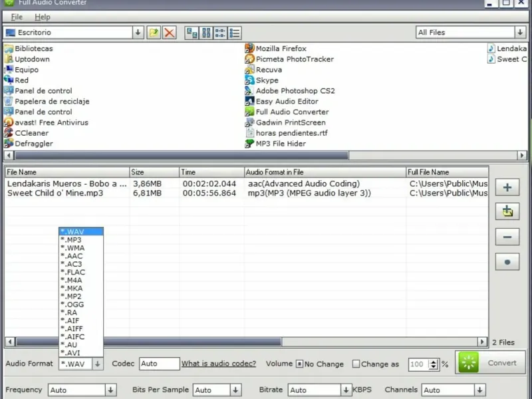Open the Papelera de reciclaje item
The image size is (532, 399).
(47, 101)
